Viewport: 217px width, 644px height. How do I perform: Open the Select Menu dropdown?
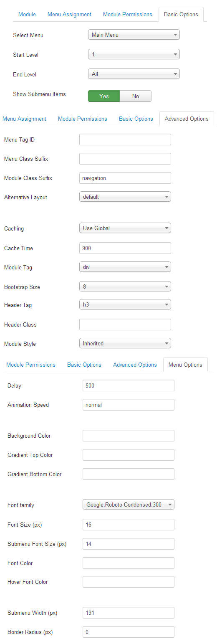[x=134, y=35]
